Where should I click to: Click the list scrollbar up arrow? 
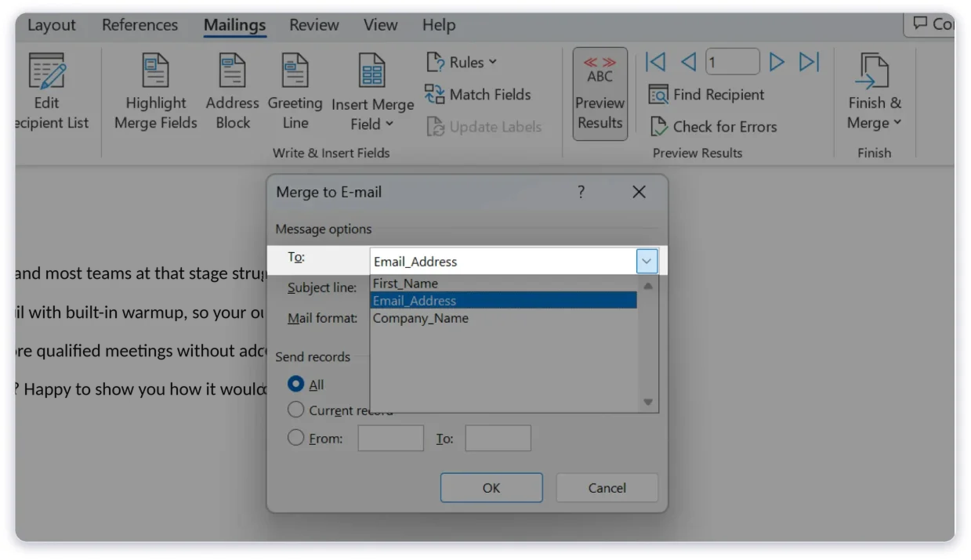click(x=647, y=286)
